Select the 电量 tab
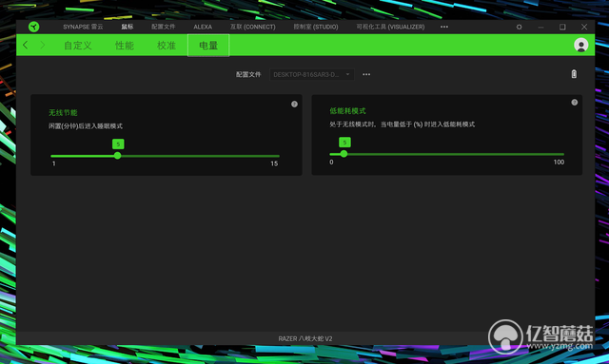Viewport: 609px width, 364px height. tap(208, 46)
